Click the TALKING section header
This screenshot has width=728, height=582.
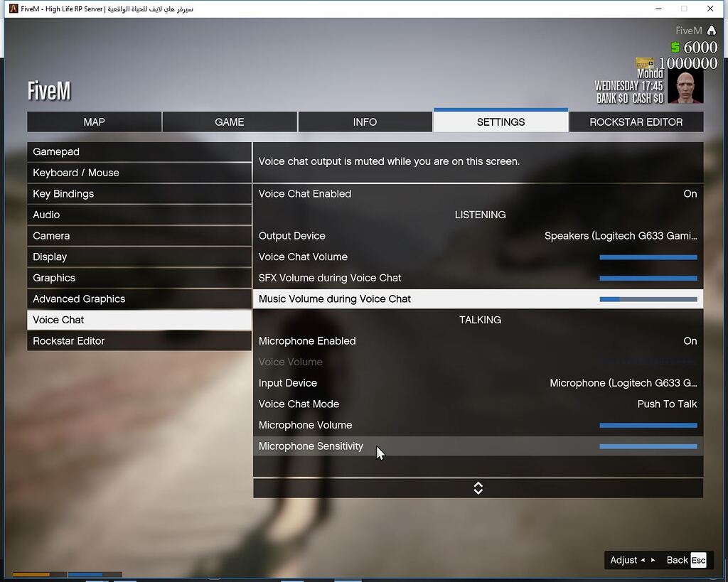(480, 320)
